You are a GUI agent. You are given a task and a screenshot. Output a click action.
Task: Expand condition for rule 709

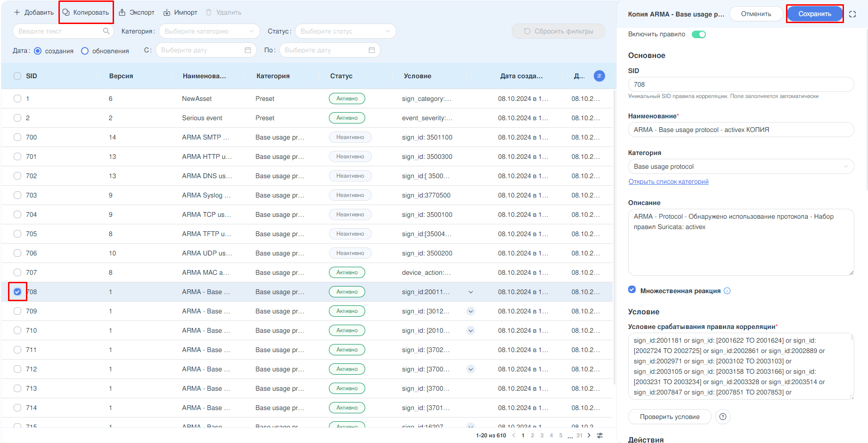pyautogui.click(x=470, y=311)
